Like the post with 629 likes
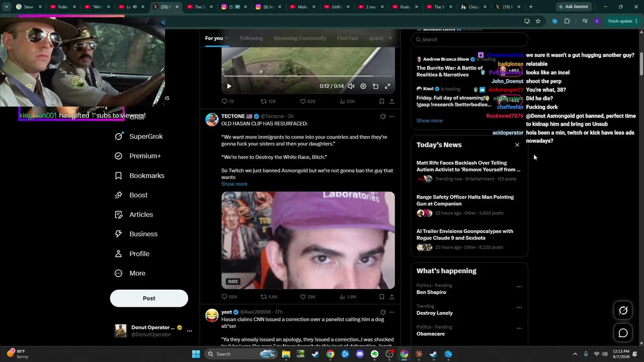The width and height of the screenshot is (644, 362). (x=307, y=101)
